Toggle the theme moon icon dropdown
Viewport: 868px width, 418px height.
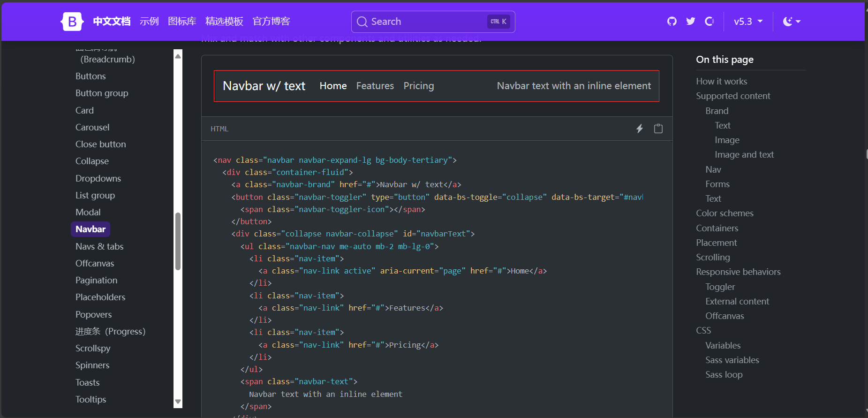[792, 22]
